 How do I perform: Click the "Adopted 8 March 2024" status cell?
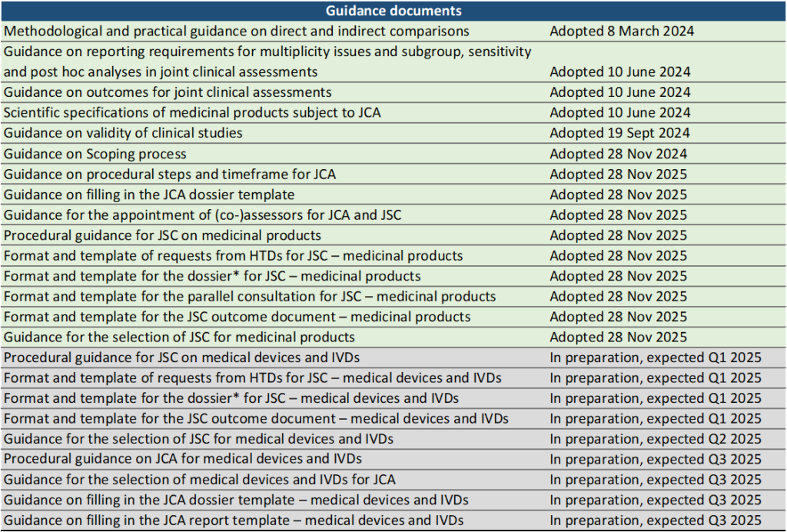pyautogui.click(x=622, y=32)
